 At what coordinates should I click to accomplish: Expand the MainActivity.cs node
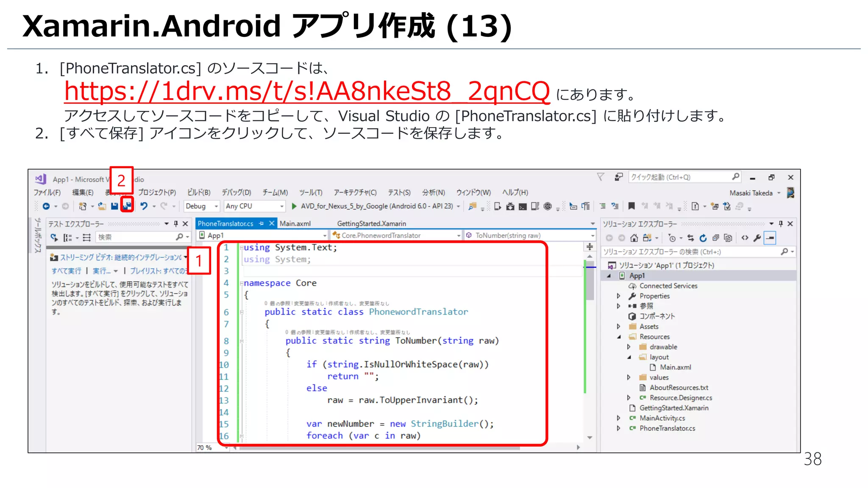[x=618, y=418]
